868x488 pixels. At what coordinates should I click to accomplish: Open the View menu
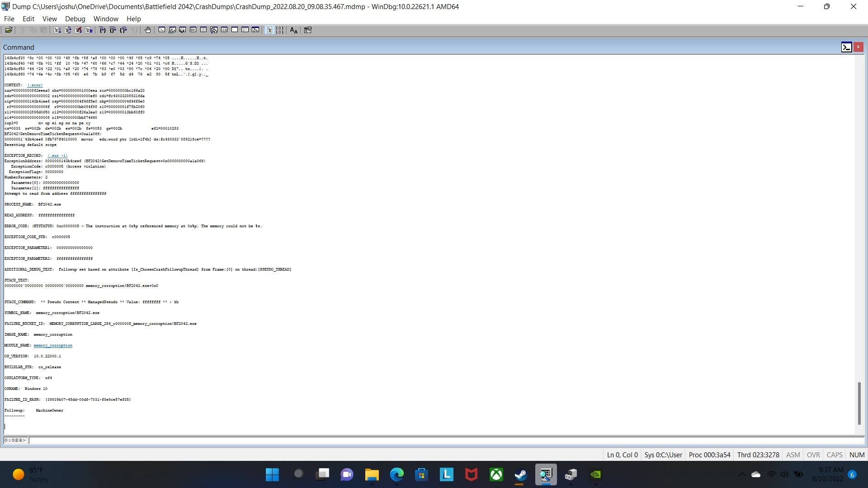coord(49,19)
